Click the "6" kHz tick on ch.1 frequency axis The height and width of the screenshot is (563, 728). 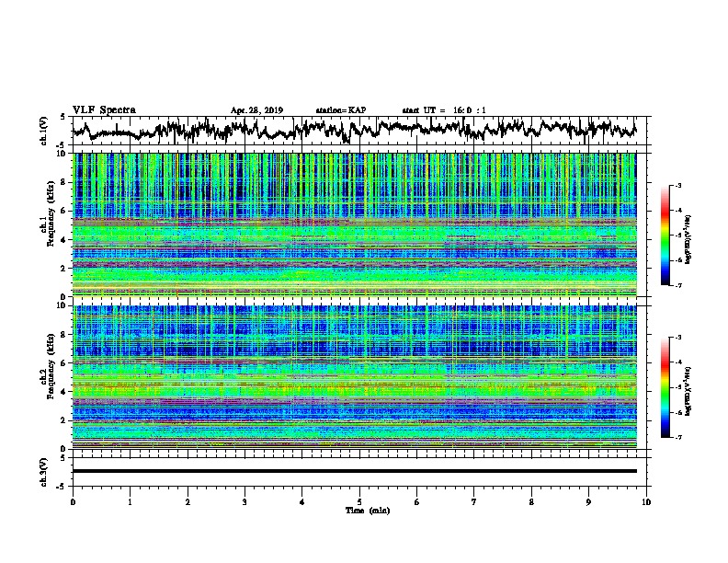pos(65,212)
